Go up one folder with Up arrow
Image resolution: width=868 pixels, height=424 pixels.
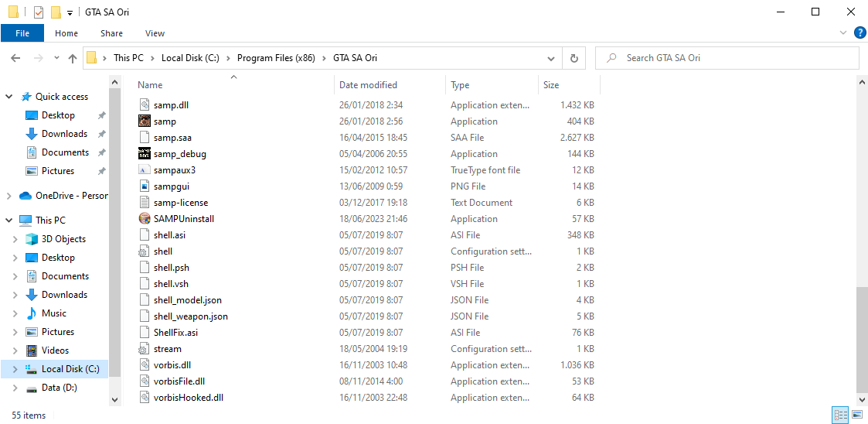pos(72,57)
